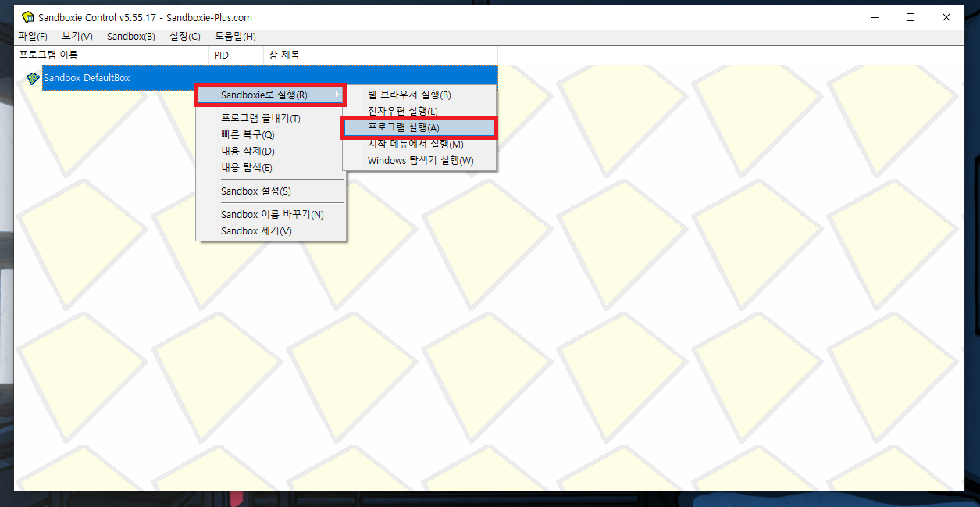Select the Sandbox DefaultBox row
Image resolution: width=980 pixels, height=507 pixels.
pyautogui.click(x=269, y=78)
